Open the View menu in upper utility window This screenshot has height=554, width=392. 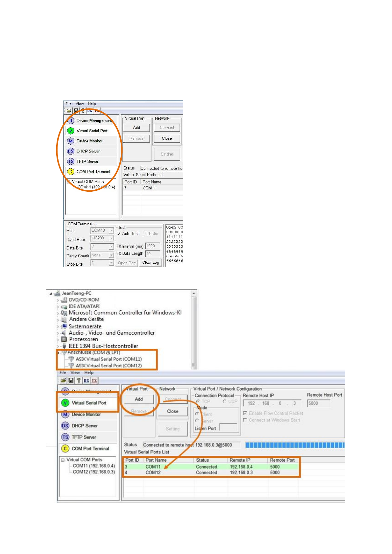(80, 104)
